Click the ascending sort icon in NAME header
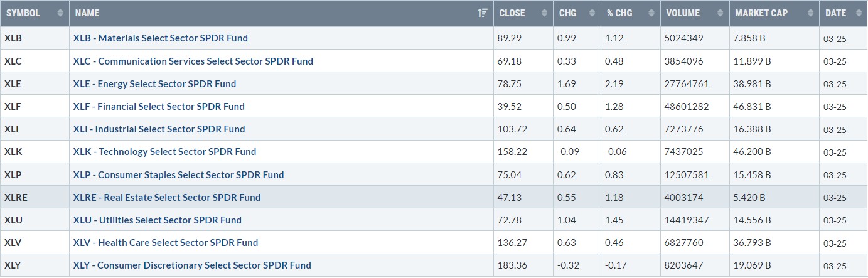Image resolution: width=868 pixels, height=278 pixels. pos(482,13)
